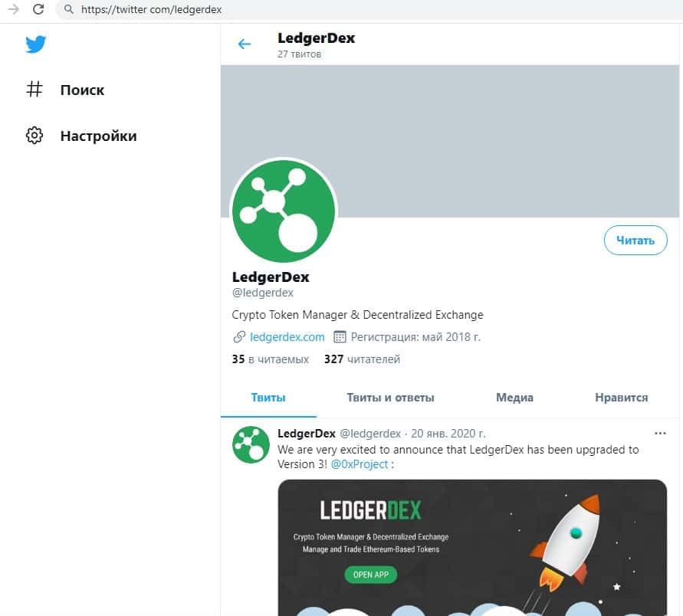Viewport: 683px width, 616px height.
Task: Click the OPEN APP button in image
Action: pyautogui.click(x=370, y=574)
